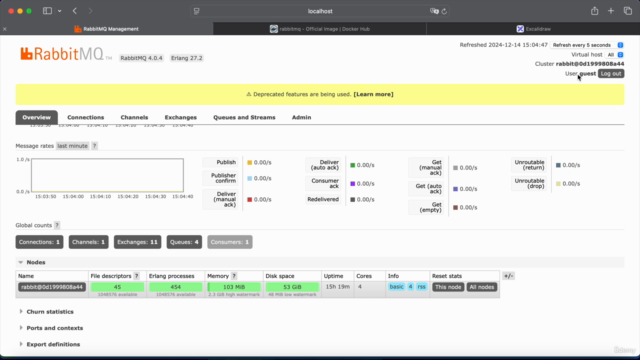The width and height of the screenshot is (640, 360).
Task: Open the Refresh every 5 seconds dropdown
Action: click(x=587, y=45)
